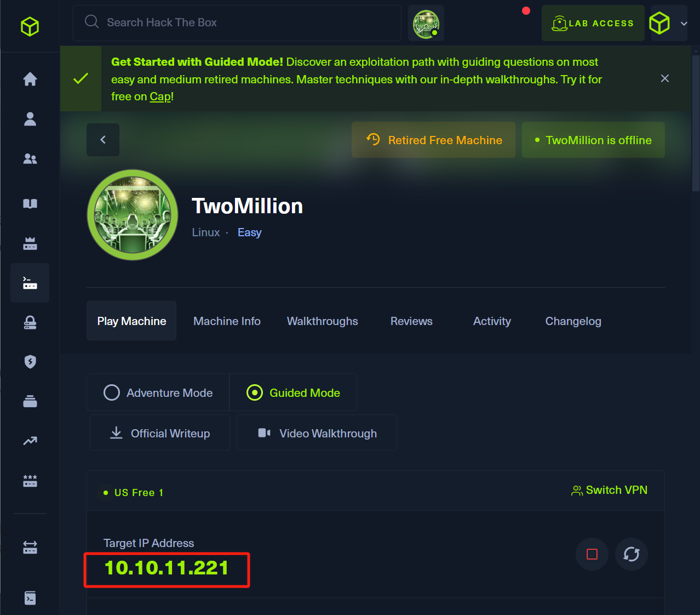700x615 pixels.
Task: Click the green user cube avatar
Action: (659, 23)
